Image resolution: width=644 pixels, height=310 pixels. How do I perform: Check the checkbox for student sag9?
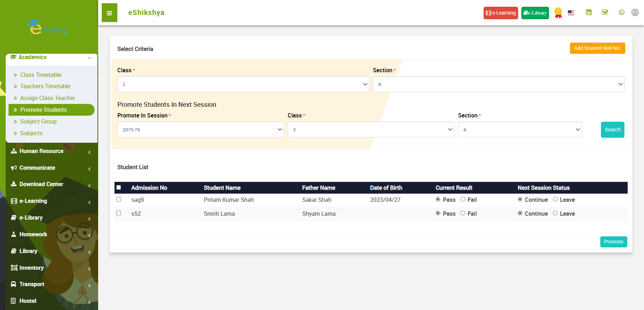pos(119,199)
